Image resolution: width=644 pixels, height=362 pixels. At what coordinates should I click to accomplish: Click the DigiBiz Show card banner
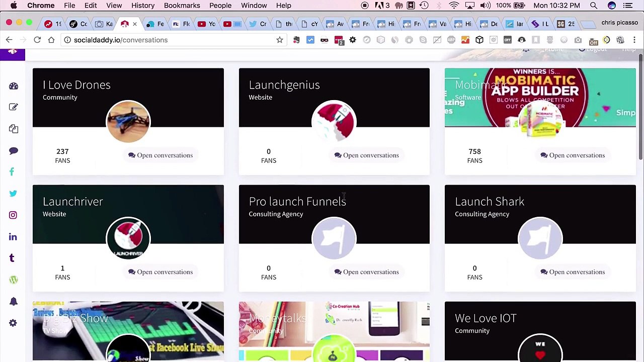[x=128, y=331]
